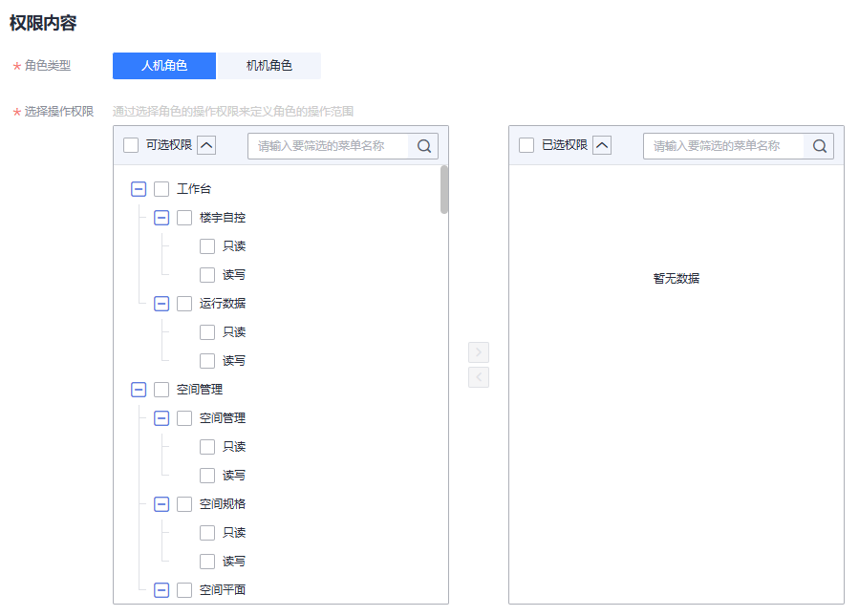Click the 工作台 tree label
This screenshot has height=616, width=859.
[x=194, y=189]
